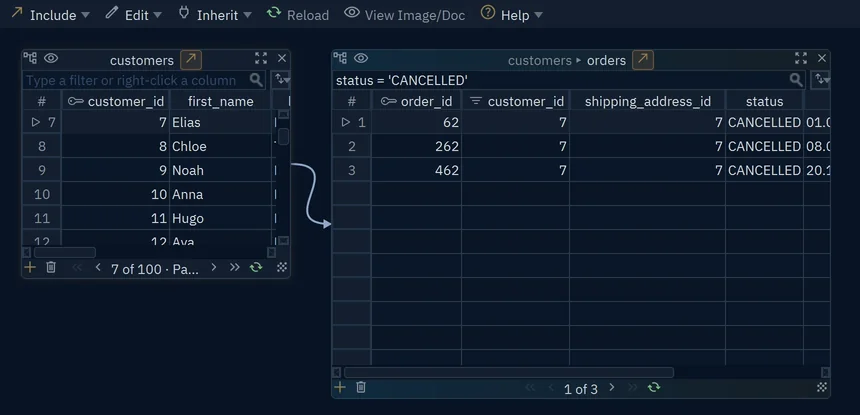Toggle customers panel eye visibility icon
Viewport: 860px width, 415px height.
51,58
